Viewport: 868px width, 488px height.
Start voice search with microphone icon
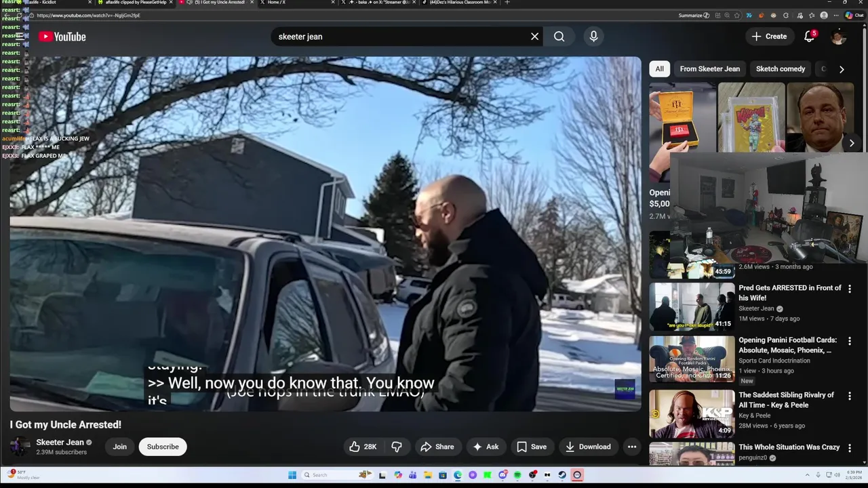pyautogui.click(x=593, y=37)
